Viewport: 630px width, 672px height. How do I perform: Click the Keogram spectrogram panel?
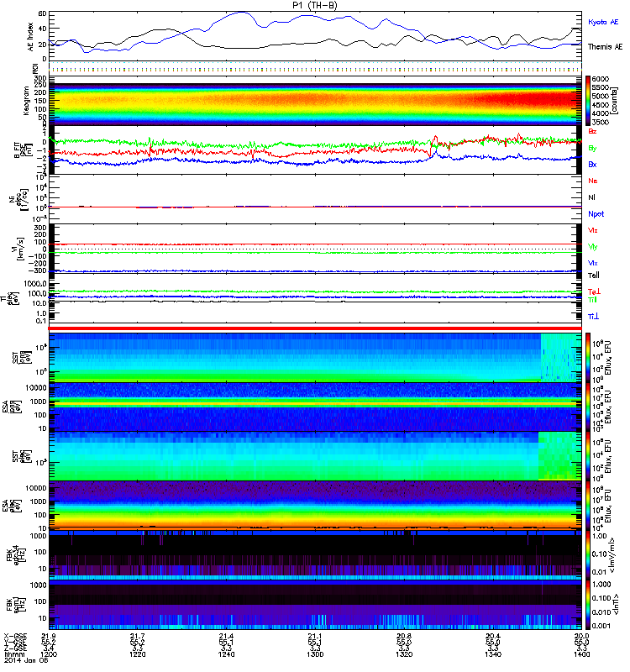pos(316,101)
